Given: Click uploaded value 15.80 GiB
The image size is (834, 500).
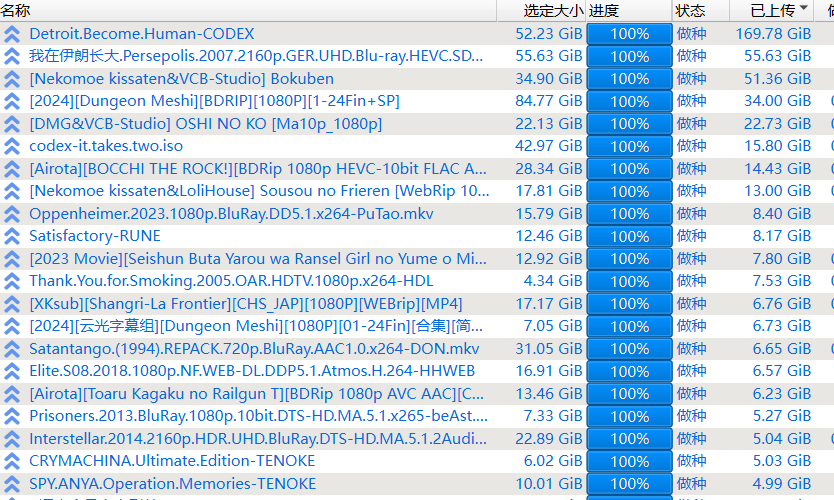Looking at the screenshot, I should tap(777, 146).
